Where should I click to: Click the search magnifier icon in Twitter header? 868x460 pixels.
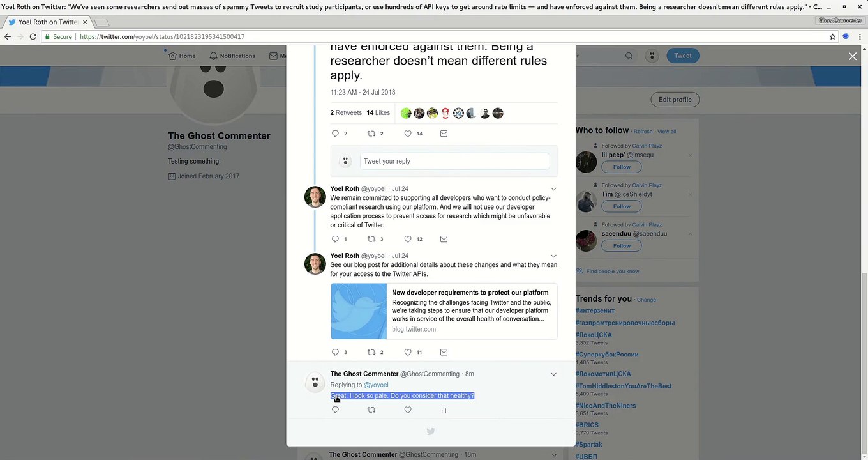point(629,56)
